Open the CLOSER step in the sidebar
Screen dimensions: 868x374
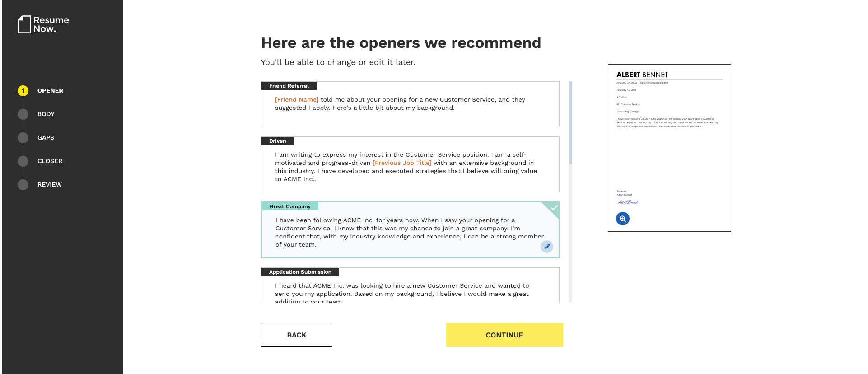[x=49, y=161]
